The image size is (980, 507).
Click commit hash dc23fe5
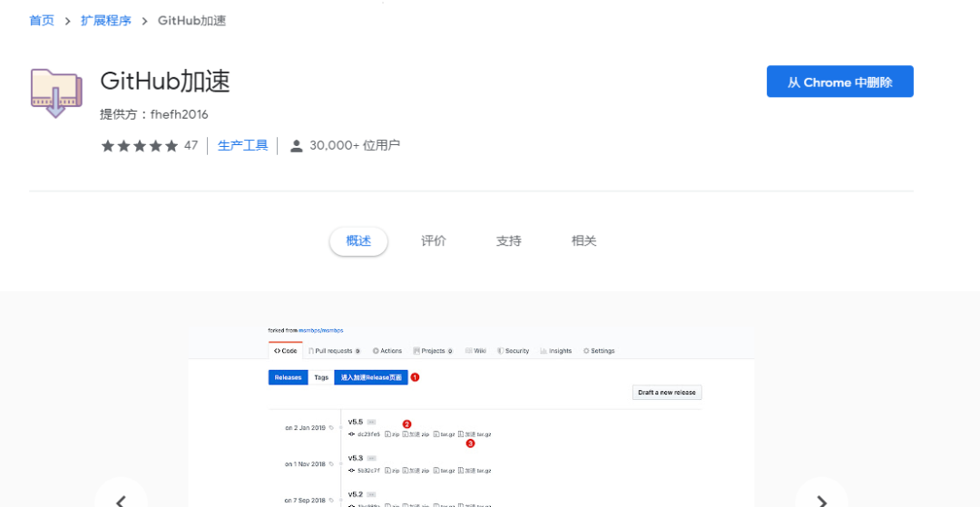click(x=368, y=434)
